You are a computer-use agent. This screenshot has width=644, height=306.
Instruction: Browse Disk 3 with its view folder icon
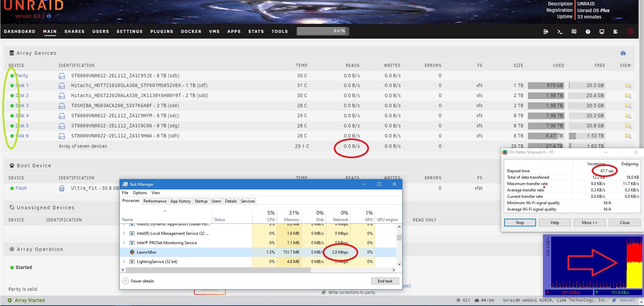[628, 106]
